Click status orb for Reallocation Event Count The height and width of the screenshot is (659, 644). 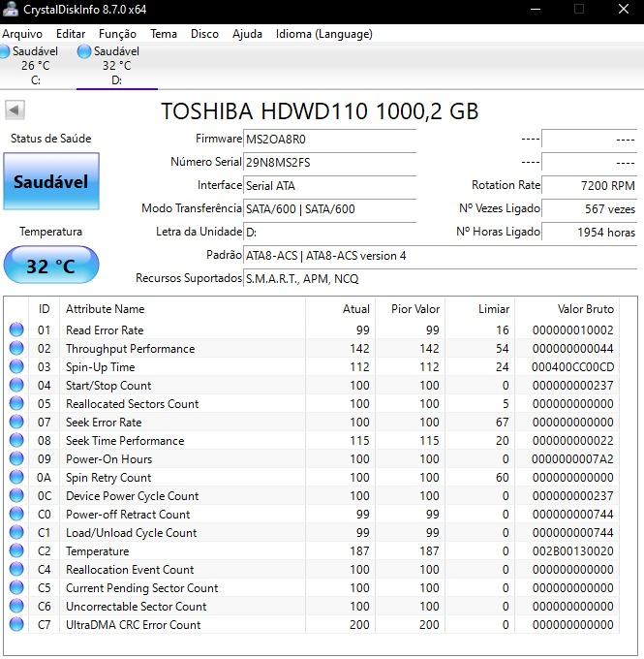[x=16, y=569]
